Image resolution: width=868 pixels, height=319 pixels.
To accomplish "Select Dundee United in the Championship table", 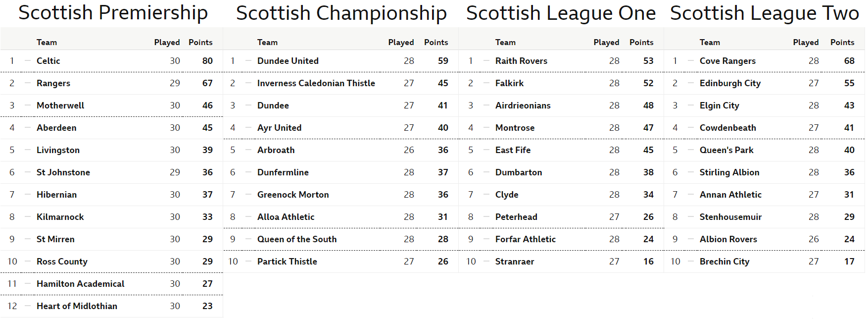I will [288, 61].
